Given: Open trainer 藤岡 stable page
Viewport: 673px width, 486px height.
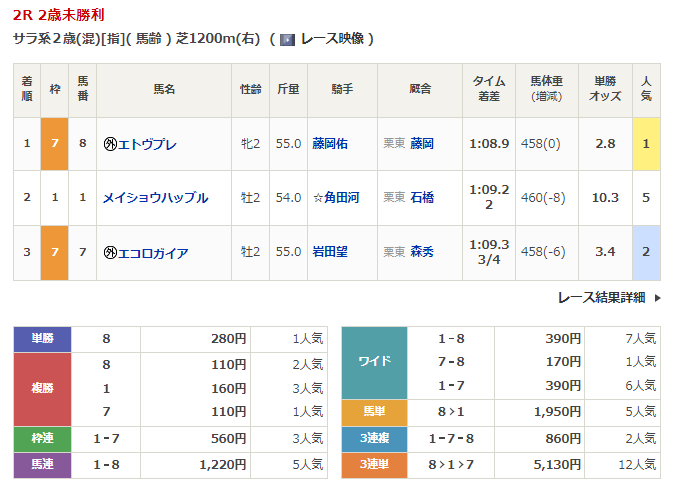Looking at the screenshot, I should [422, 144].
